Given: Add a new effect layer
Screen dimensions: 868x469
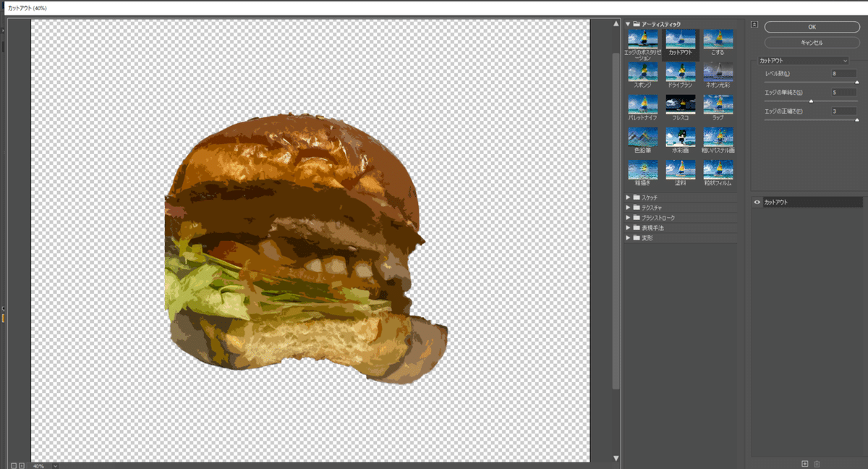Looking at the screenshot, I should 805,463.
